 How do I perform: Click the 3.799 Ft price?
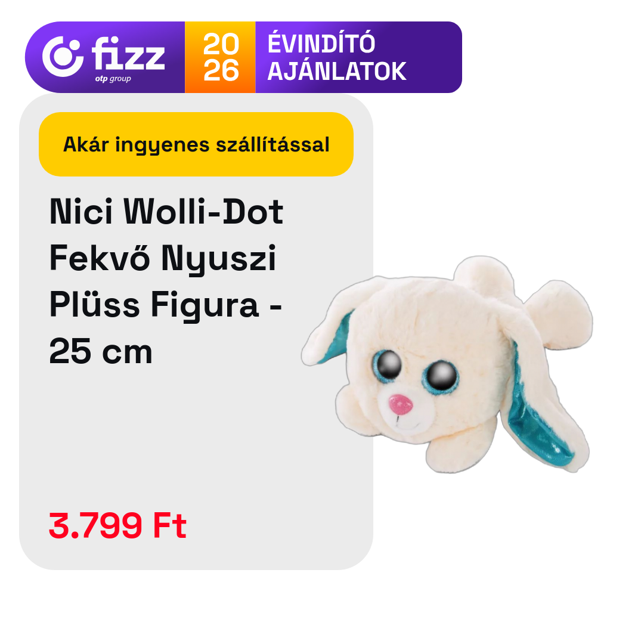click(x=118, y=525)
